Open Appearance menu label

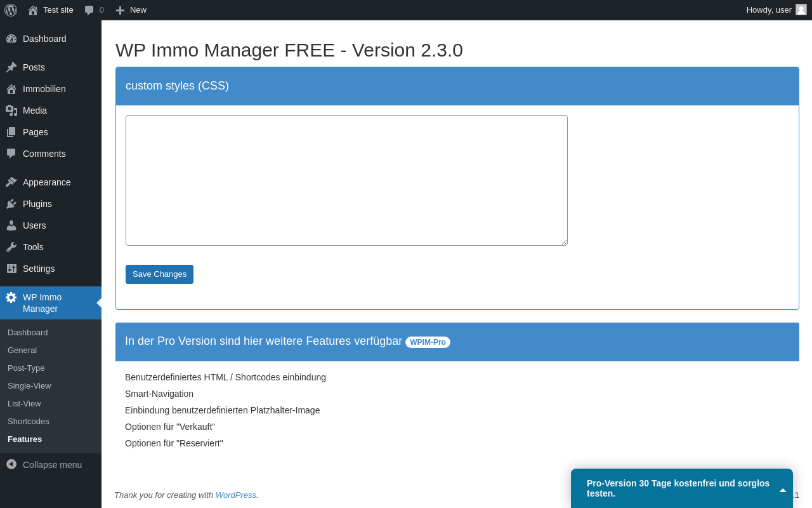click(47, 182)
